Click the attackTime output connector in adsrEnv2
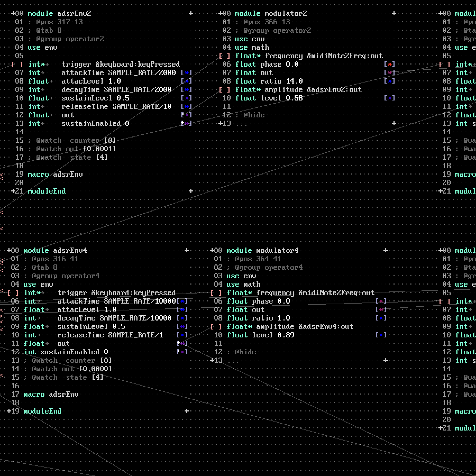 [186, 73]
